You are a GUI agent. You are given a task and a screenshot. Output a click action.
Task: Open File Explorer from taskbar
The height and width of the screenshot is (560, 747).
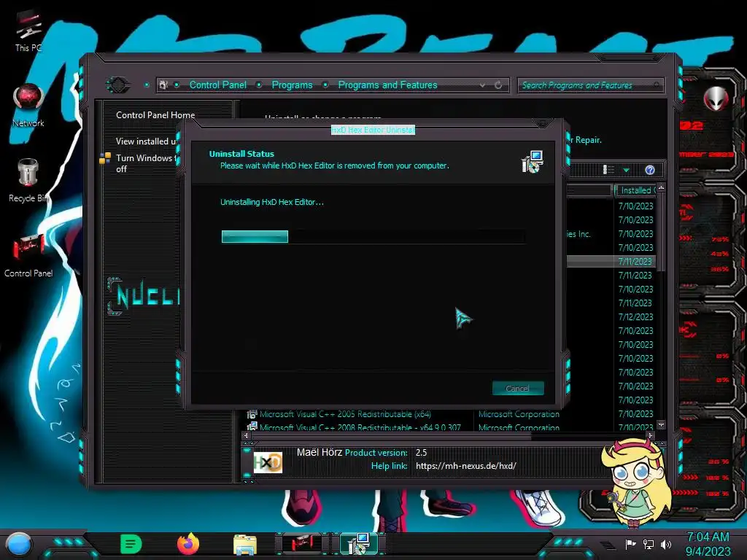(x=245, y=545)
